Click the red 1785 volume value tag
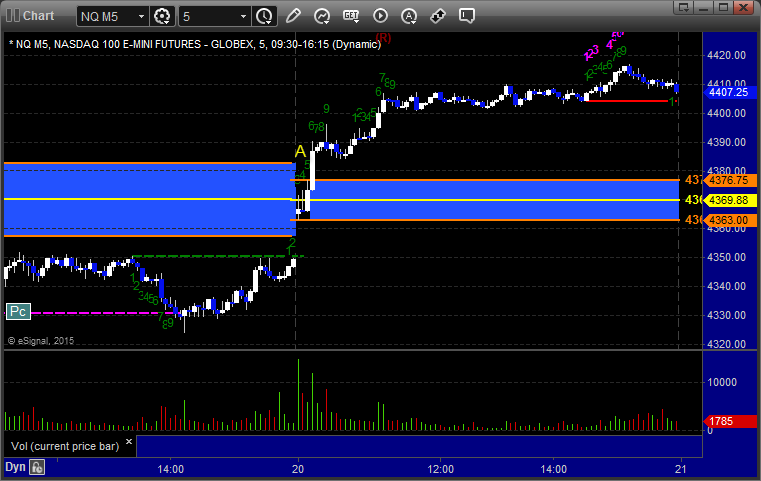The image size is (761, 481). coord(729,421)
